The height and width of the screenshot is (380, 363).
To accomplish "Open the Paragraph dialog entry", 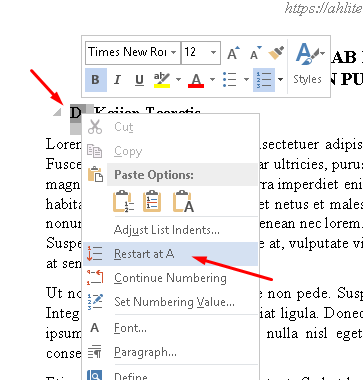I will click(170, 352).
